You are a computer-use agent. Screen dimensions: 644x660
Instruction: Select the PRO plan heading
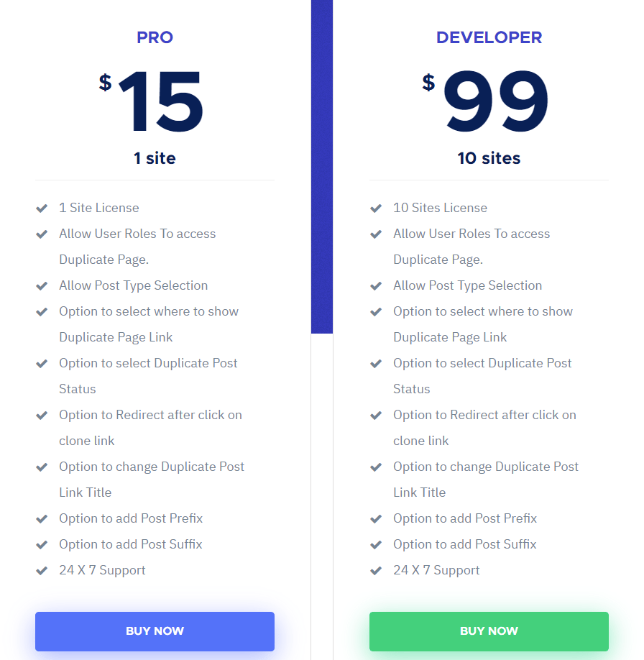coord(155,37)
